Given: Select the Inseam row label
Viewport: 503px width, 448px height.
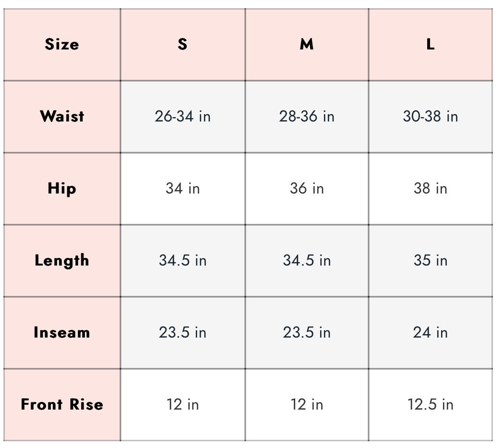Looking at the screenshot, I should click(x=62, y=332).
